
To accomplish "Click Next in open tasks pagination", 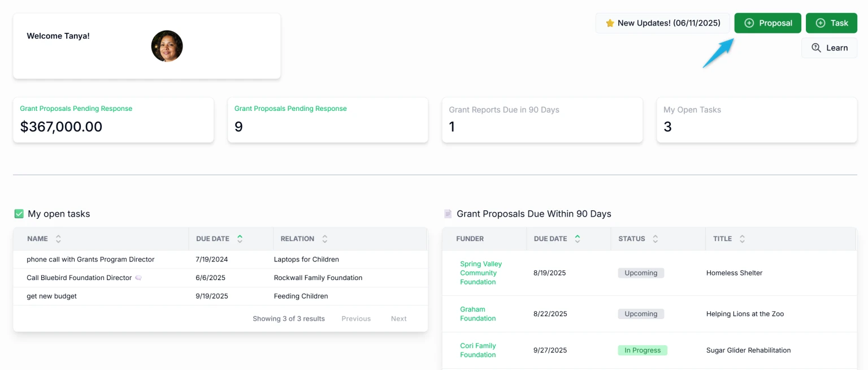I will click(398, 319).
